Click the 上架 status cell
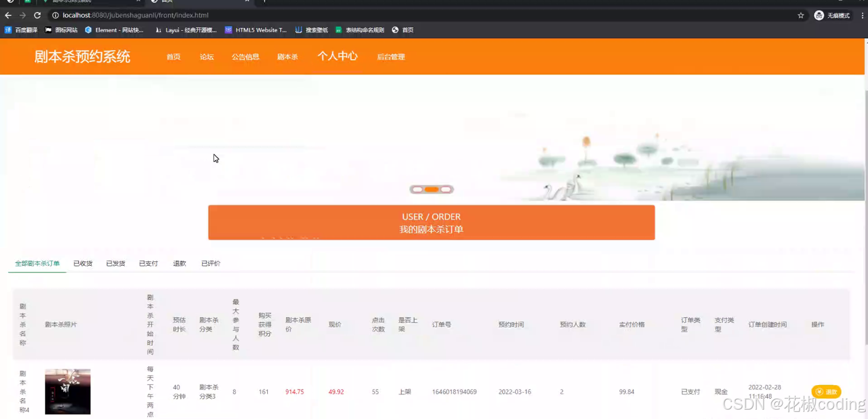The height and width of the screenshot is (419, 868). coord(405,392)
